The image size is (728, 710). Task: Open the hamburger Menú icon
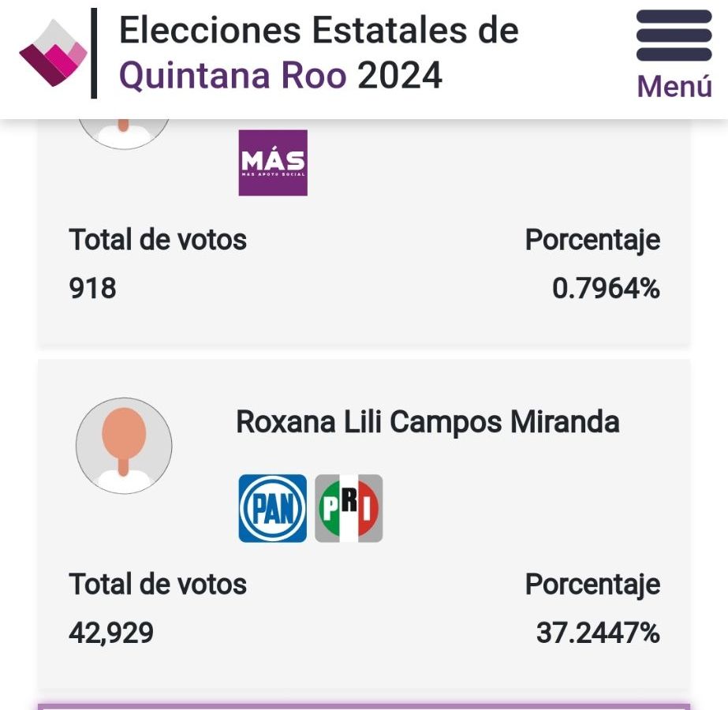point(674,35)
